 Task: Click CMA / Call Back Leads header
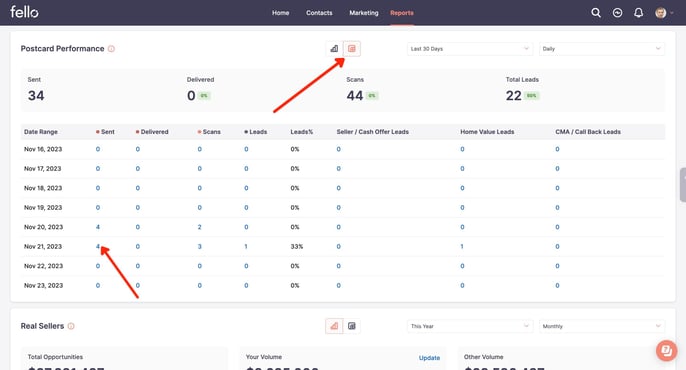(x=588, y=132)
